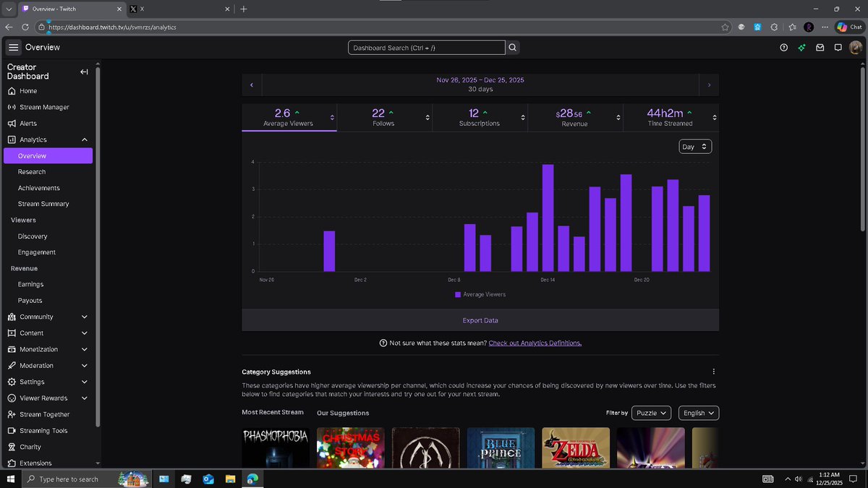Open Edge settings and more menu
The width and height of the screenshot is (868, 488).
pos(825,27)
